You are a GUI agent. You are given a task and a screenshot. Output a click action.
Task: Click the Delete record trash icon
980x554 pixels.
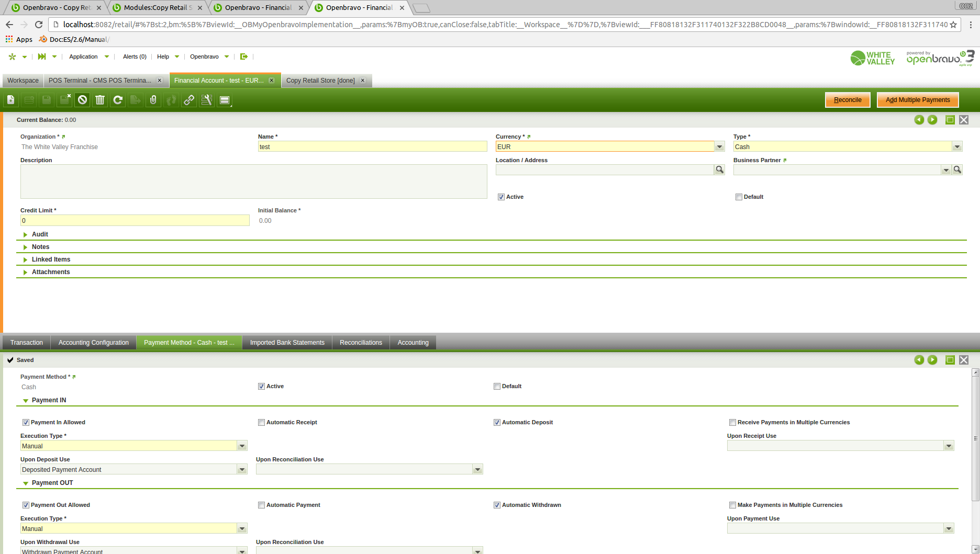100,100
